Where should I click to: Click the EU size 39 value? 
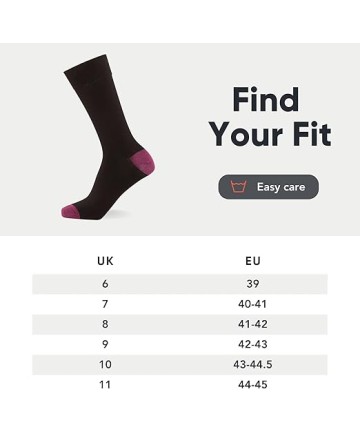point(253,284)
